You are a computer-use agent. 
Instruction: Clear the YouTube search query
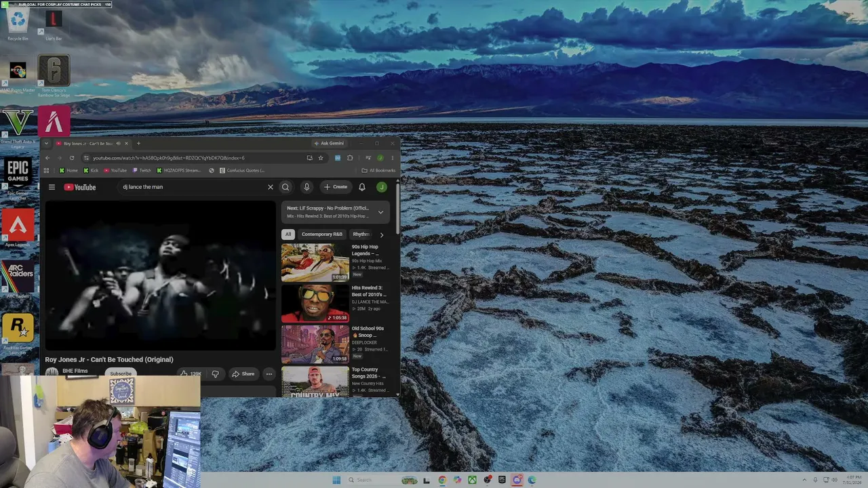(x=270, y=187)
